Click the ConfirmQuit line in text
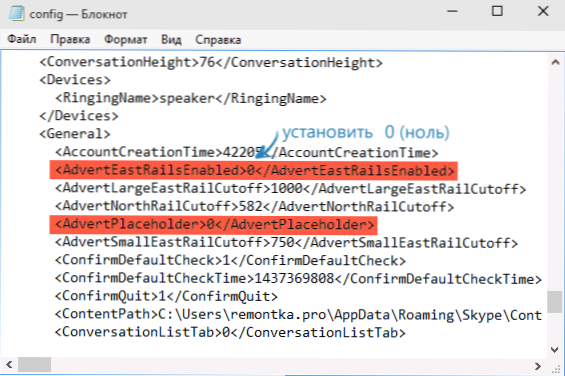This screenshot has height=376, width=565. coord(166,296)
